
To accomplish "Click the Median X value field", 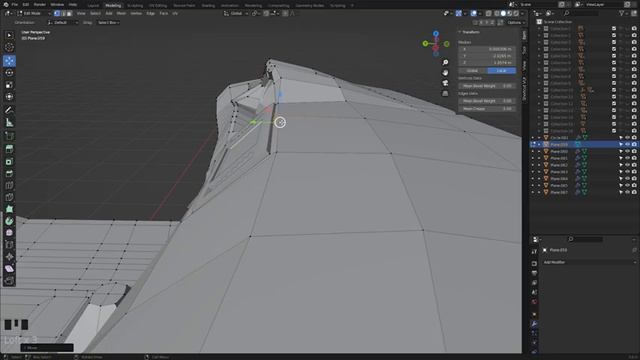I will pyautogui.click(x=487, y=49).
